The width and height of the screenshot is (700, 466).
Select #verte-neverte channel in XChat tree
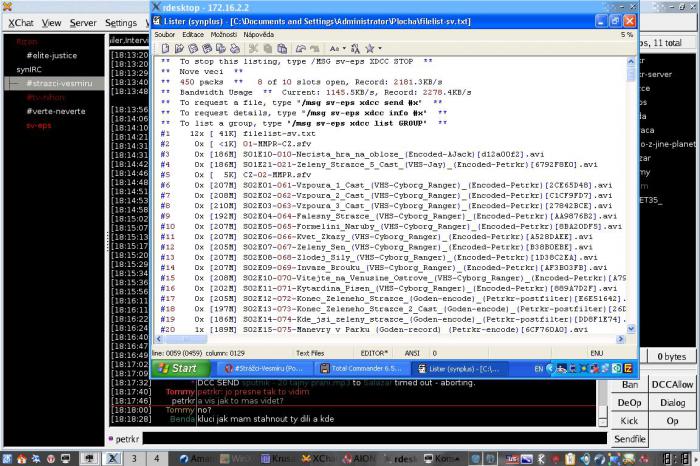pyautogui.click(x=56, y=111)
